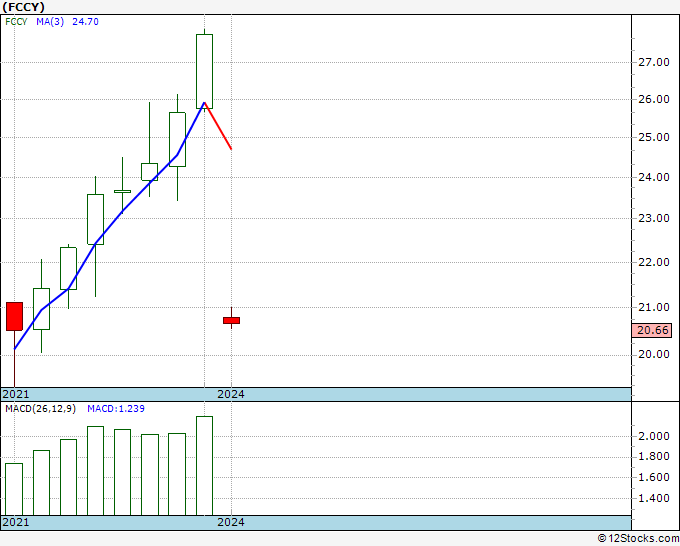Click the 1.600 MACD axis label
This screenshot has width=680, height=546.
[654, 477]
